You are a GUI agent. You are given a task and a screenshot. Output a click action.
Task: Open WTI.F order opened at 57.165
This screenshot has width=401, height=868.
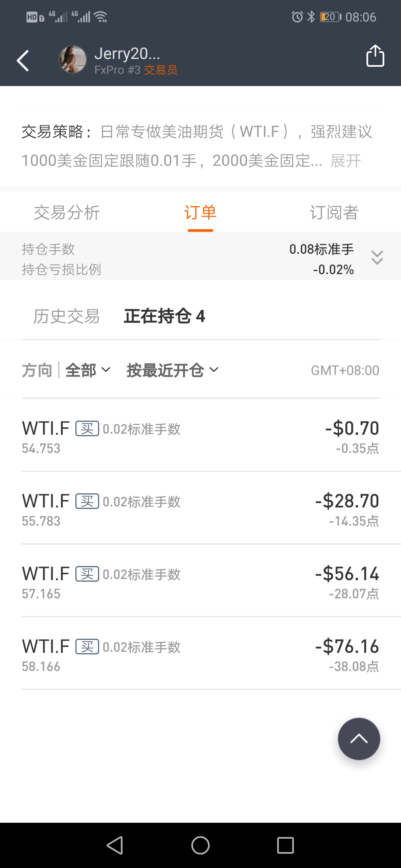tap(200, 581)
